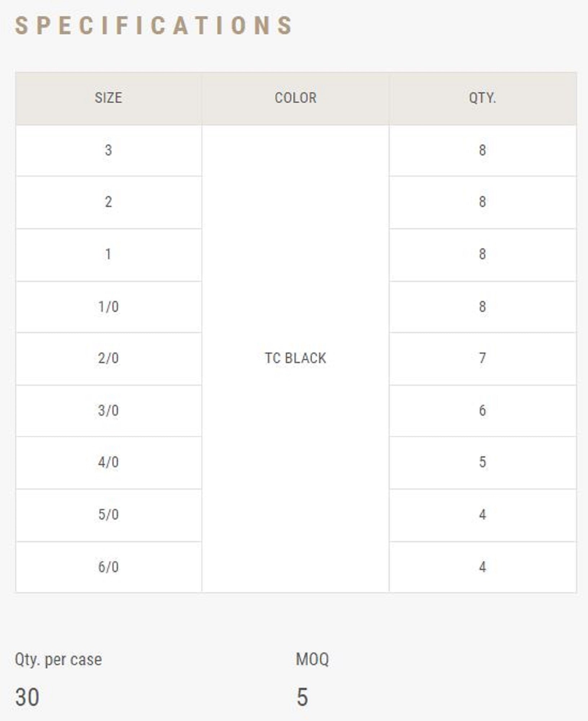Click the MOQ label
This screenshot has width=588, height=721.
(312, 660)
